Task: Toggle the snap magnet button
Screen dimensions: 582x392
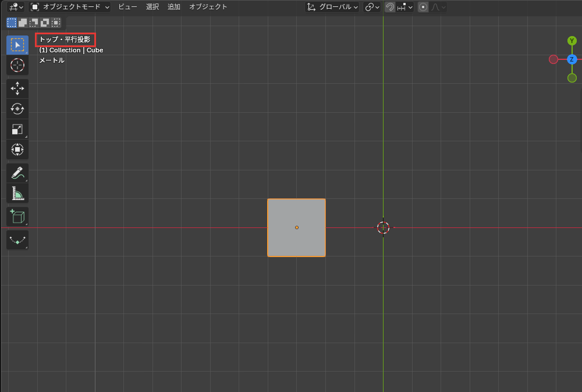Action: (x=390, y=7)
